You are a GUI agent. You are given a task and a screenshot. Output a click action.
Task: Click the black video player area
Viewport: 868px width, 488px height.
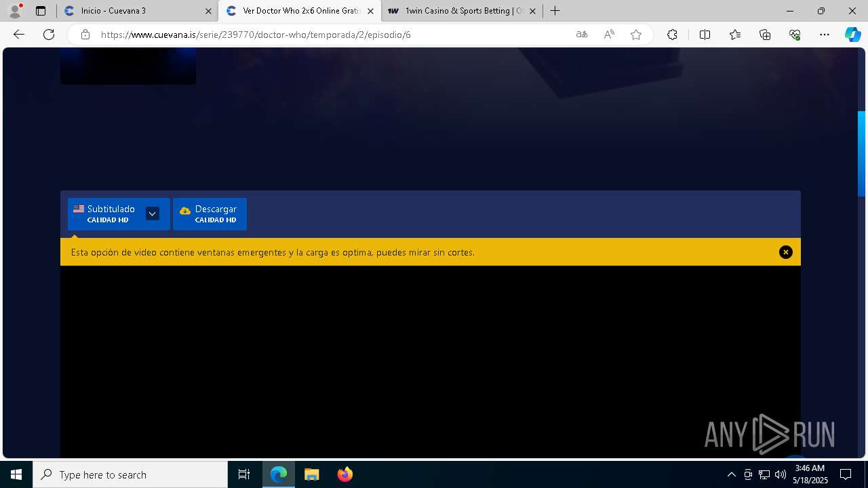[x=431, y=361]
